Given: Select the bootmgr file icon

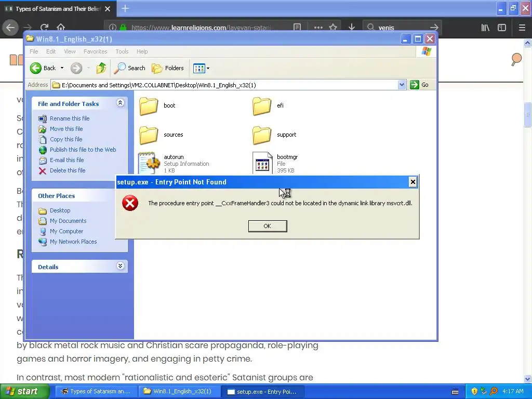Looking at the screenshot, I should [262, 163].
